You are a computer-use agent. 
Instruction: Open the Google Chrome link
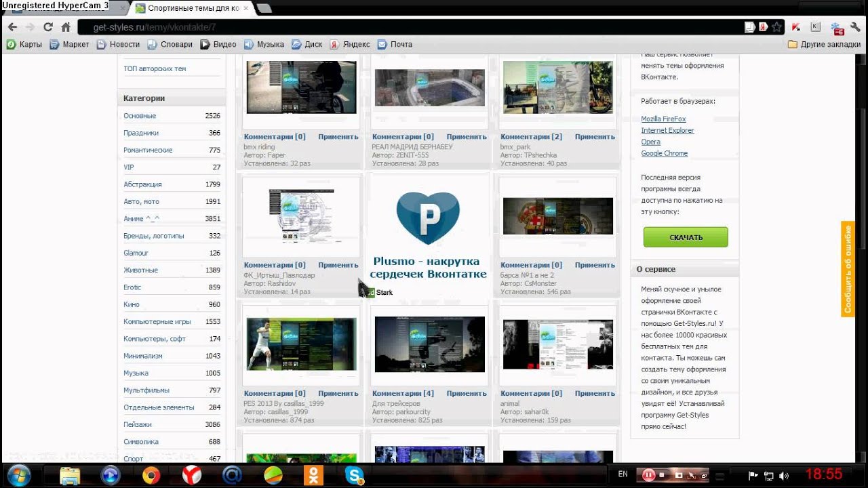click(665, 154)
